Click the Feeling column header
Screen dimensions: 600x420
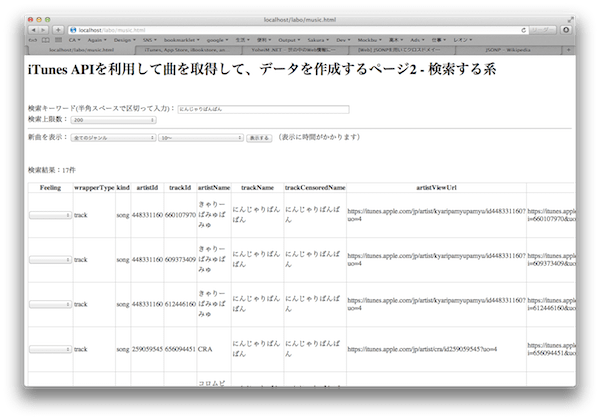[50, 188]
